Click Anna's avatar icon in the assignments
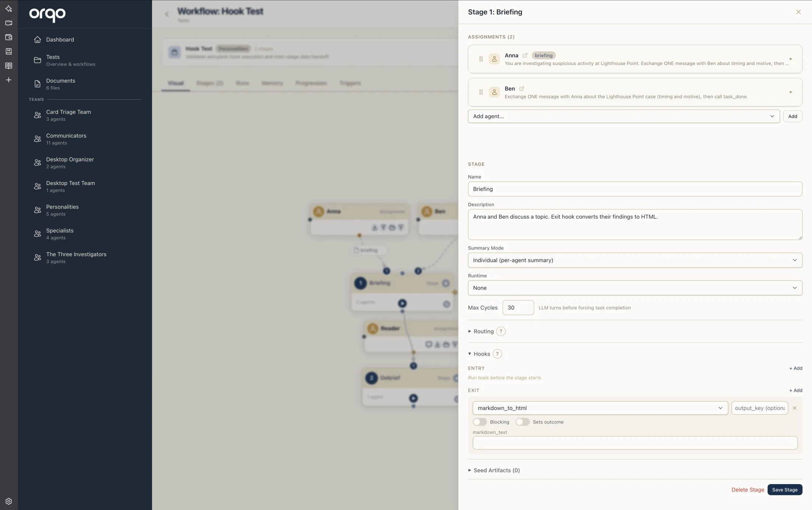This screenshot has height=510, width=812. click(494, 59)
